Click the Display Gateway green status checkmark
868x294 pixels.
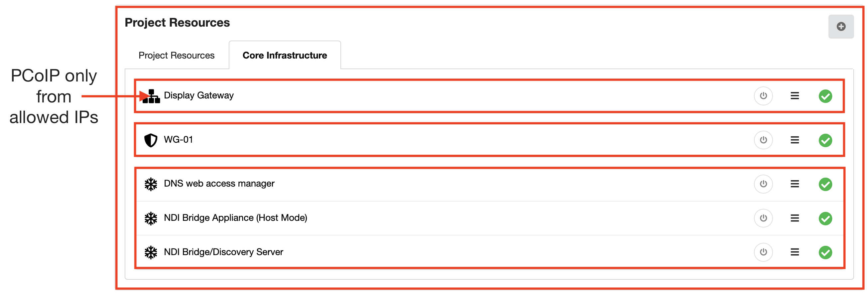coord(825,96)
